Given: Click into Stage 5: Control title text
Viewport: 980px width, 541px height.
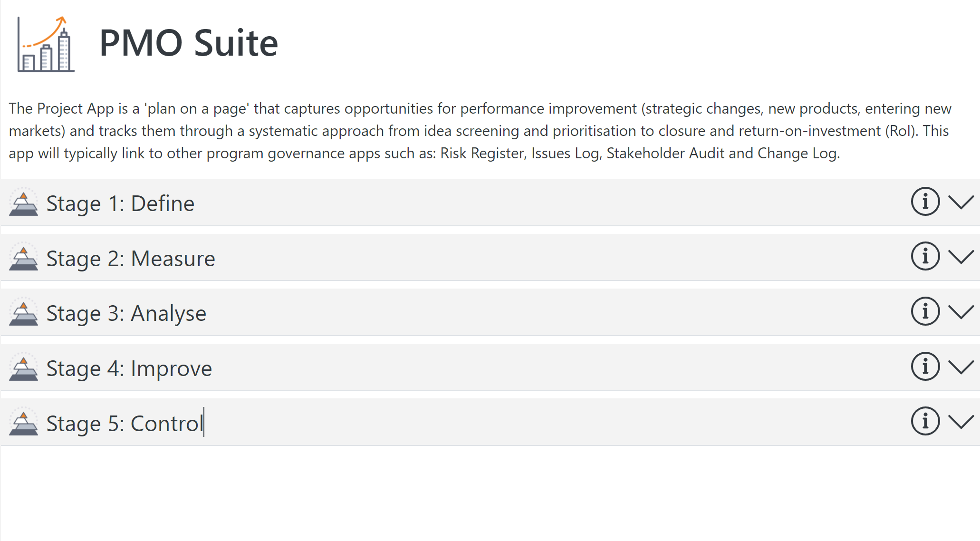Looking at the screenshot, I should [125, 424].
